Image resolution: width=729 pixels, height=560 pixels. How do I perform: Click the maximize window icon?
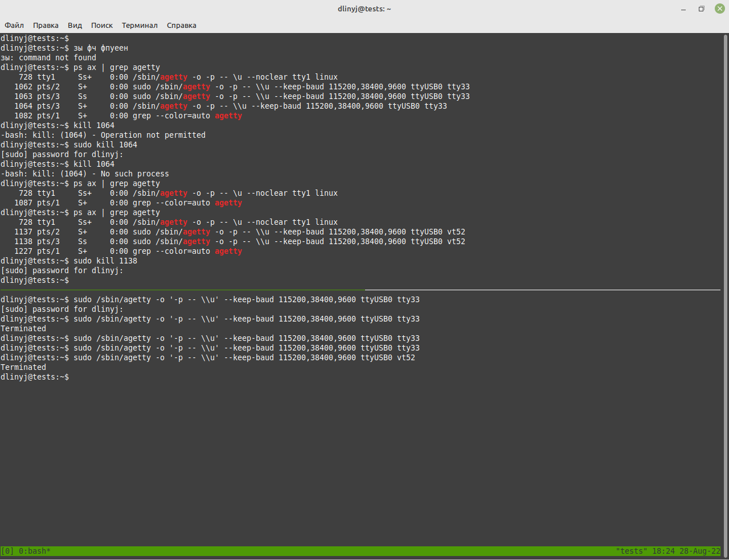click(x=701, y=9)
